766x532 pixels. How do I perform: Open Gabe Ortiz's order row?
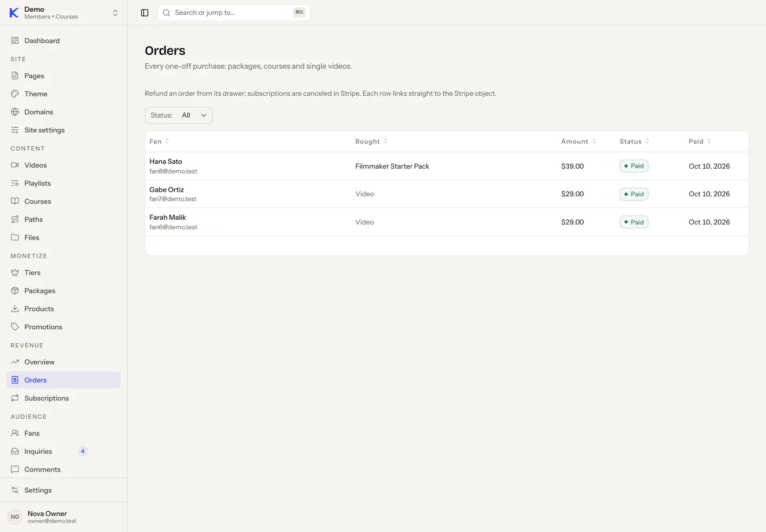[447, 194]
